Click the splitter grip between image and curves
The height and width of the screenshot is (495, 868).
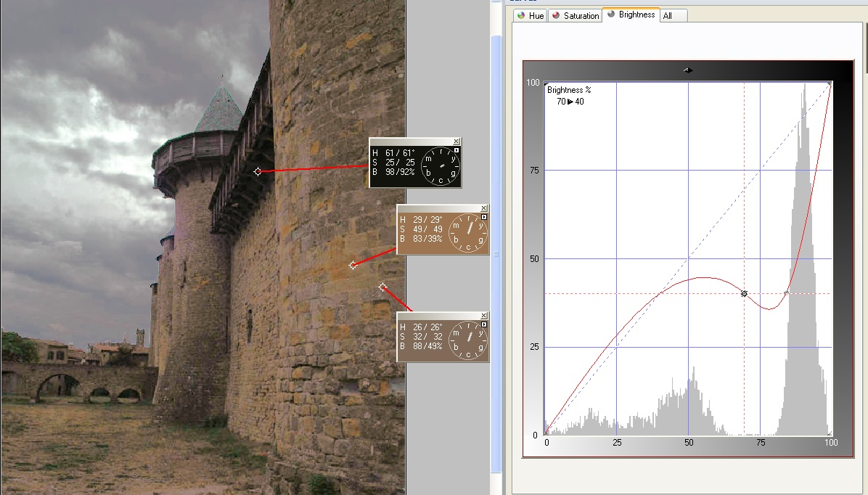click(x=496, y=254)
